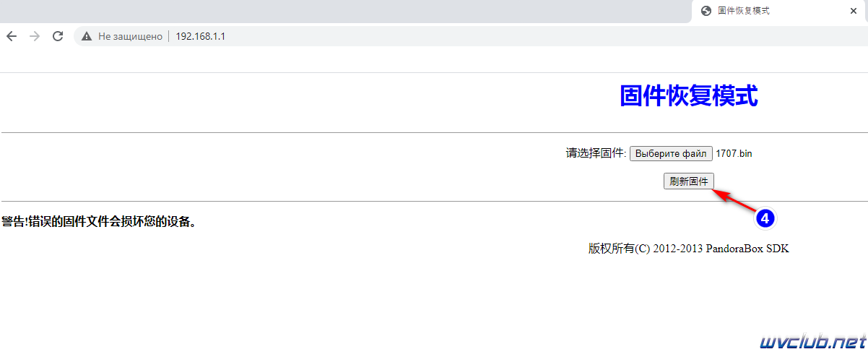Click the selected file name 1707.bin

pos(734,153)
